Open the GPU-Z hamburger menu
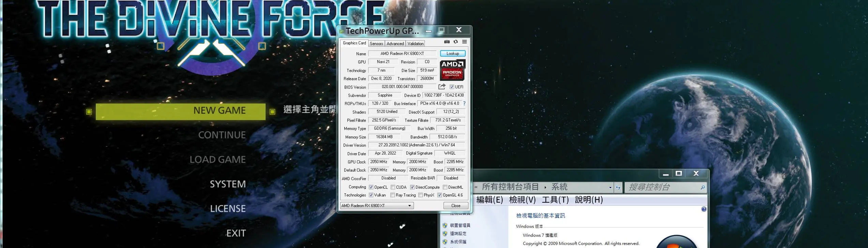868x248 pixels. (x=464, y=42)
